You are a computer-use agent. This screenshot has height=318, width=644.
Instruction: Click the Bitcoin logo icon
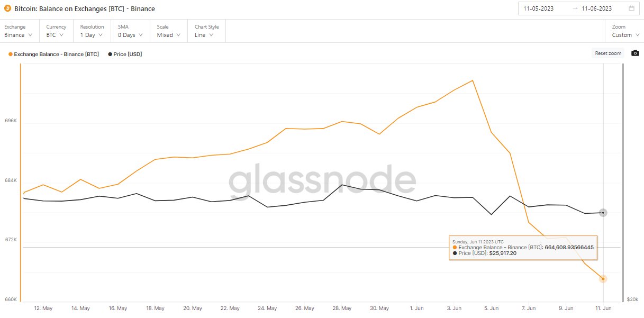coord(7,8)
